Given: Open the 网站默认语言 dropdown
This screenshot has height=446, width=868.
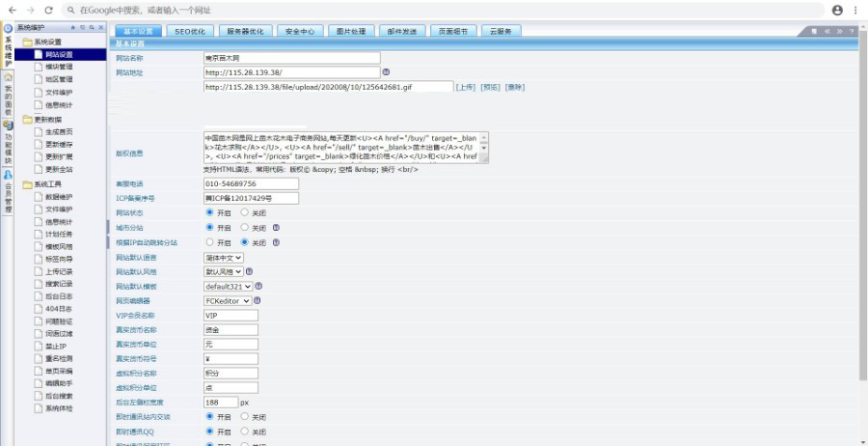Looking at the screenshot, I should pyautogui.click(x=223, y=258).
